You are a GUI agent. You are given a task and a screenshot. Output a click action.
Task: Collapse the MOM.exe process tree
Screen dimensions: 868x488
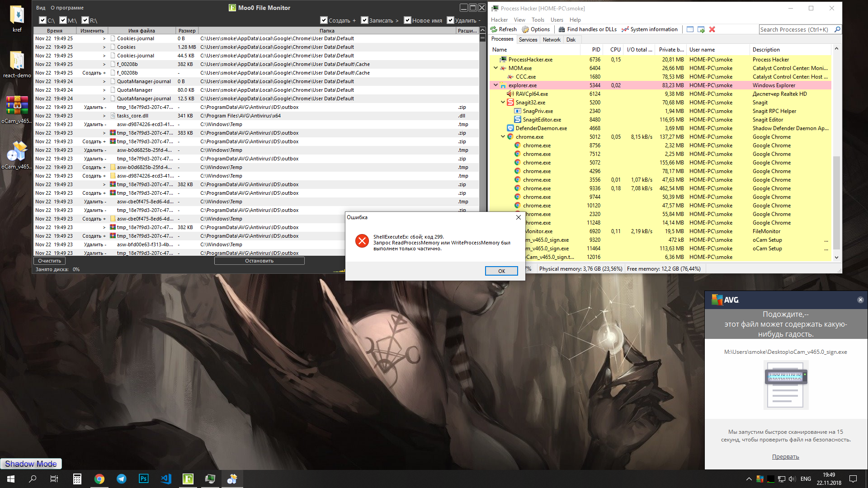[x=495, y=68]
